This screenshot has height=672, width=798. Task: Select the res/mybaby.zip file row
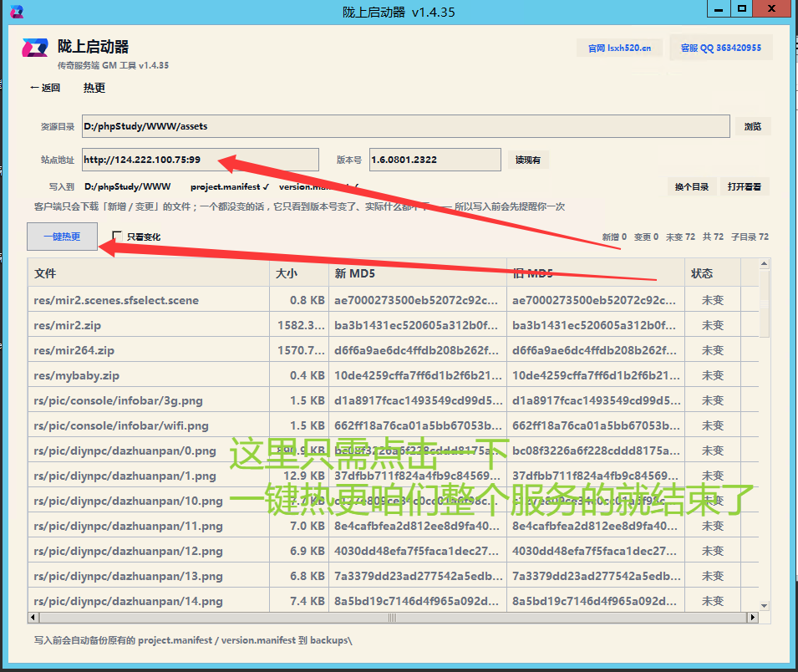tap(393, 376)
